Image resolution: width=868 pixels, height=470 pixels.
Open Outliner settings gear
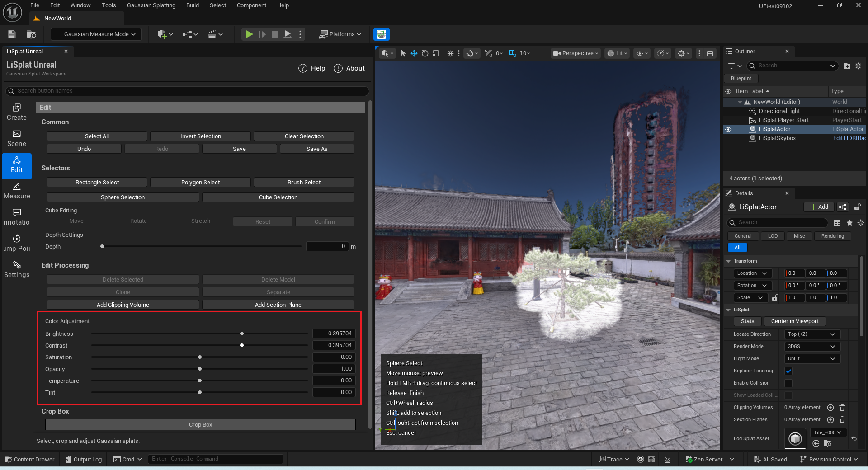[x=858, y=66]
